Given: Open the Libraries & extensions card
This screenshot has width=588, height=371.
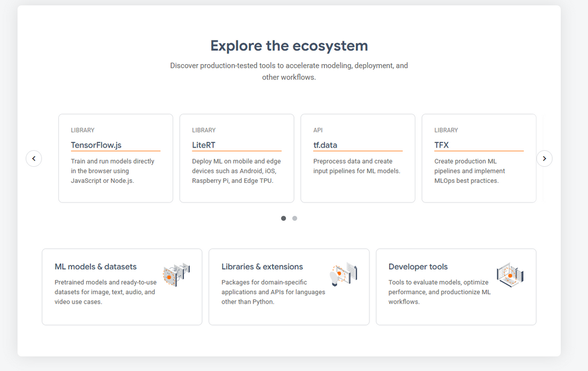Looking at the screenshot, I should tap(289, 287).
